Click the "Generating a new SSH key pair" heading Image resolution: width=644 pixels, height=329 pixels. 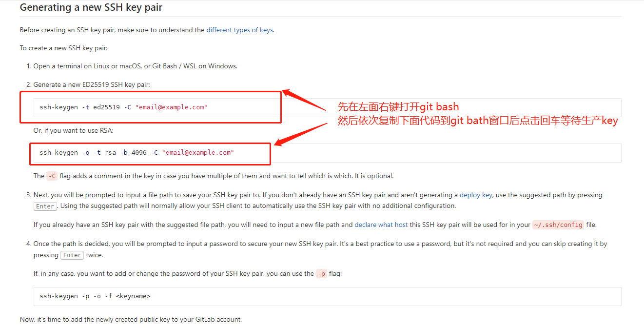(x=91, y=8)
